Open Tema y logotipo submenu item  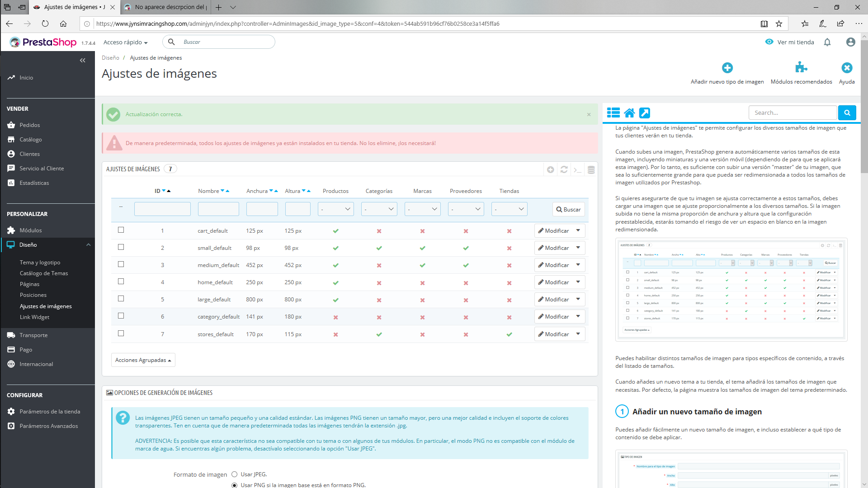[x=40, y=263]
